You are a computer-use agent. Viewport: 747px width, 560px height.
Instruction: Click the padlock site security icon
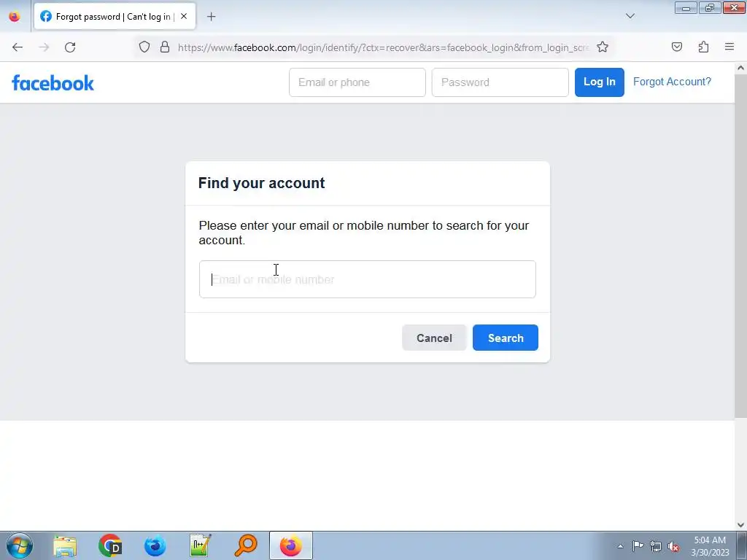tap(165, 47)
